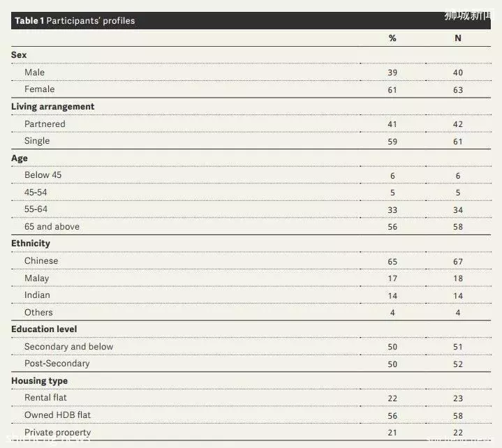
Task: Click the Table 1 Participants' profiles title
Action: pyautogui.click(x=75, y=21)
